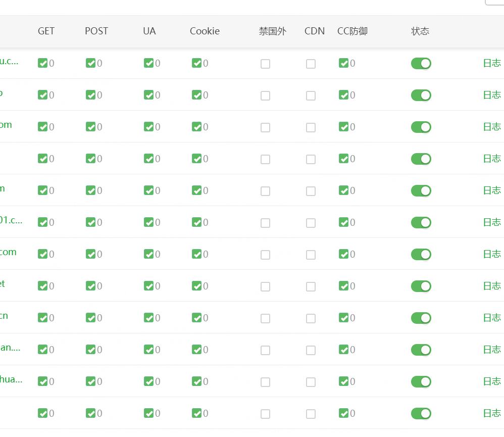Open 日志 for the 'hua...' site
This screenshot has width=504, height=437.
492,381
